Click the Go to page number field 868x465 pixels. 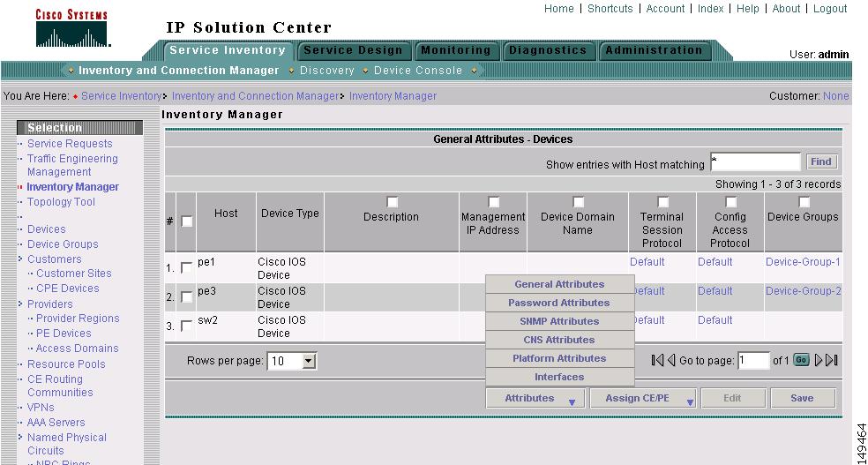coord(754,361)
